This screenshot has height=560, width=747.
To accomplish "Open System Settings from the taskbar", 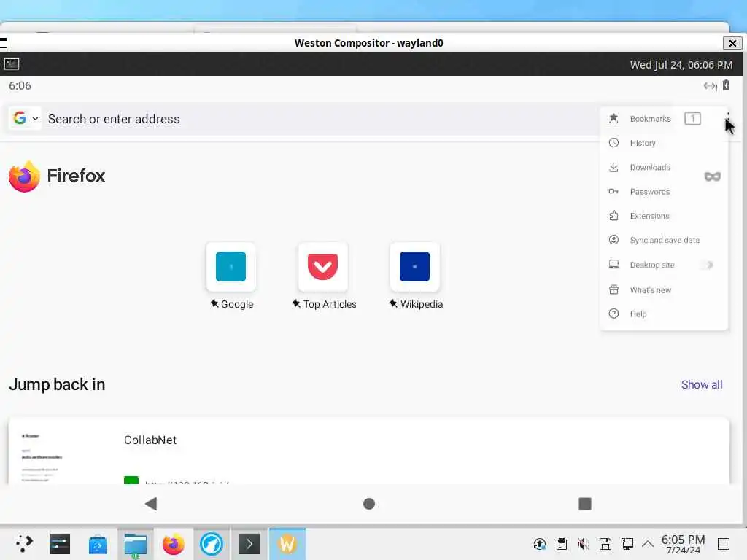I will [x=60, y=544].
